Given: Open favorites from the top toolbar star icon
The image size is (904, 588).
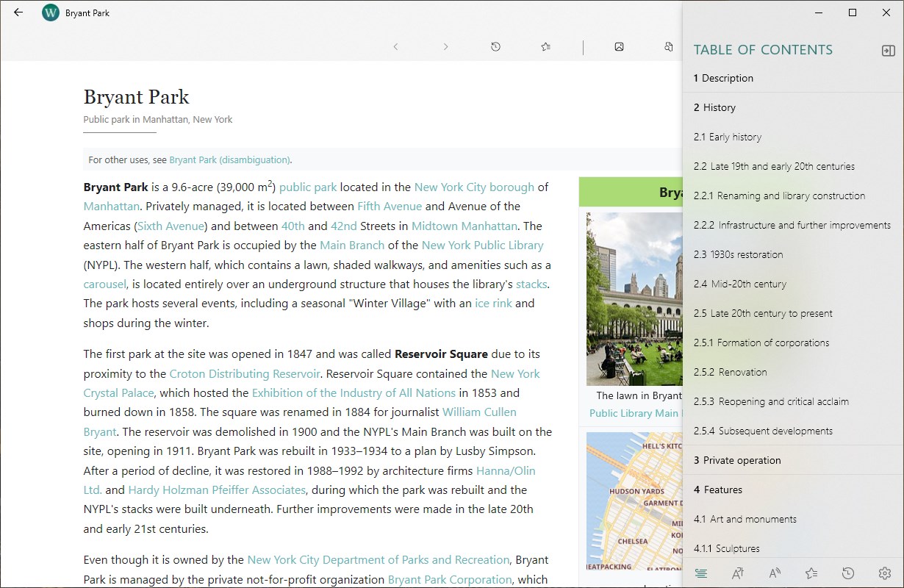Looking at the screenshot, I should pyautogui.click(x=545, y=47).
